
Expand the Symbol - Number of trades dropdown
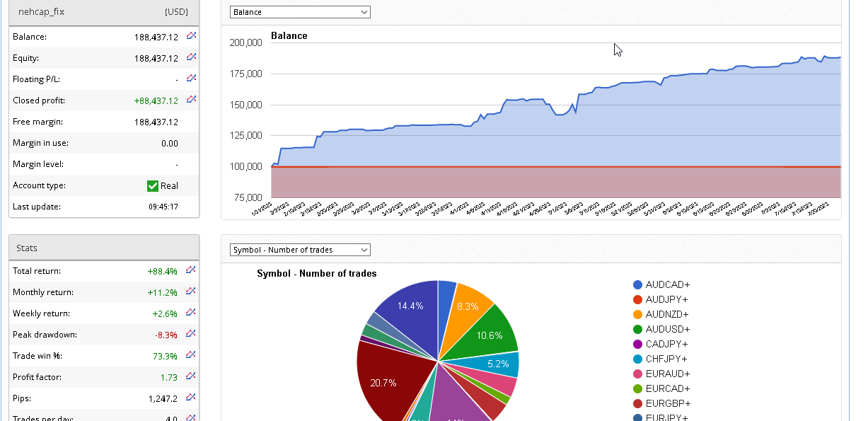pos(300,250)
